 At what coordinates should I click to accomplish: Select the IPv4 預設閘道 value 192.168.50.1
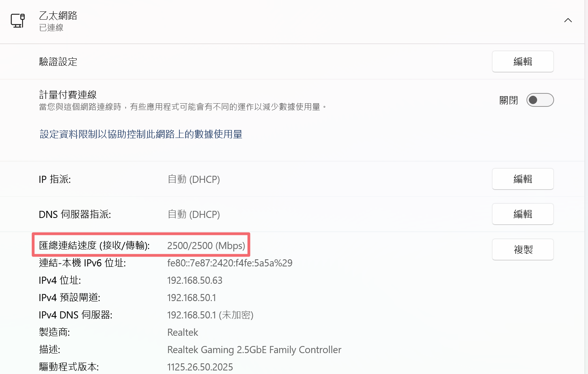click(192, 298)
